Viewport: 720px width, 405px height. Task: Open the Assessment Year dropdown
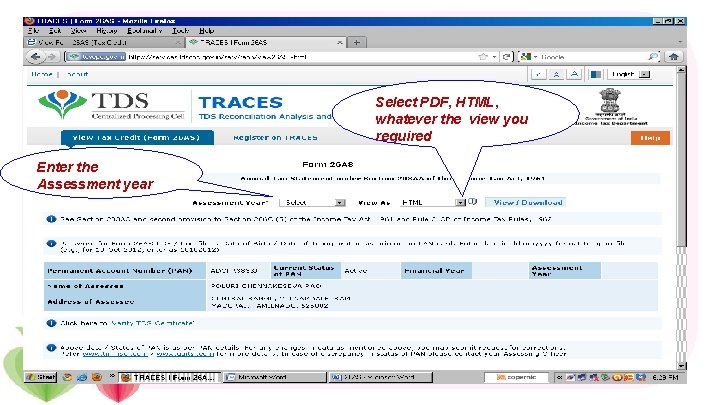(x=312, y=202)
